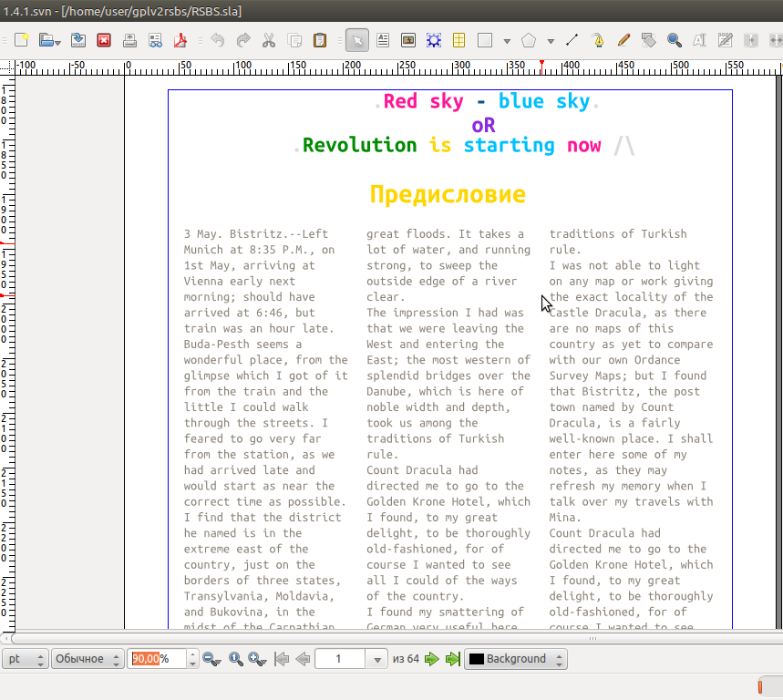Go to the first page
The image size is (783, 700).
(282, 659)
